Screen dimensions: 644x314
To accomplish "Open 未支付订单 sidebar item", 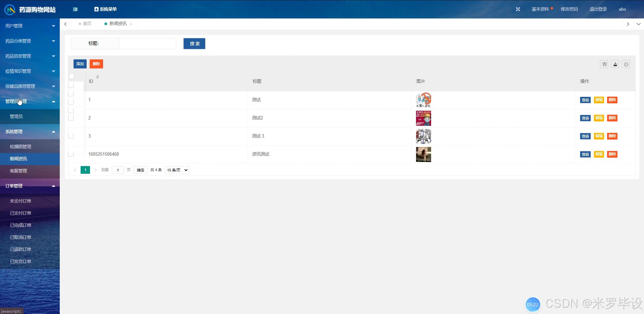I will [x=30, y=201].
